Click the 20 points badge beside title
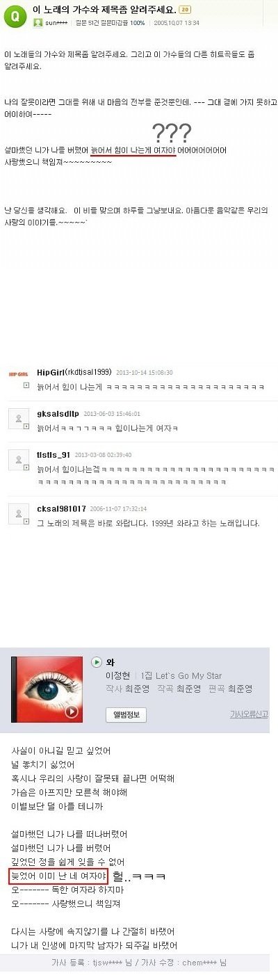278x980 pixels. (184, 10)
